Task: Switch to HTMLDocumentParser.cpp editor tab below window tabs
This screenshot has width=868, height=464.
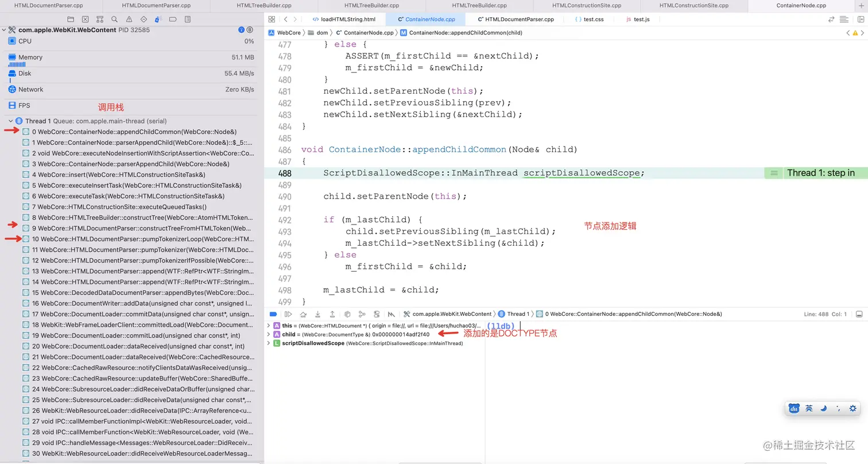Action: [516, 19]
